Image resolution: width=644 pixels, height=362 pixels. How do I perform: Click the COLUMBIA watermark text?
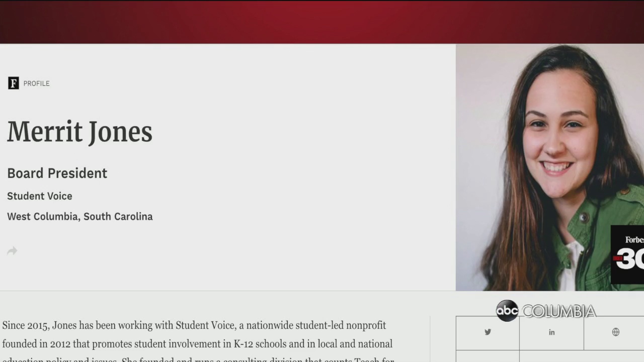[559, 311]
